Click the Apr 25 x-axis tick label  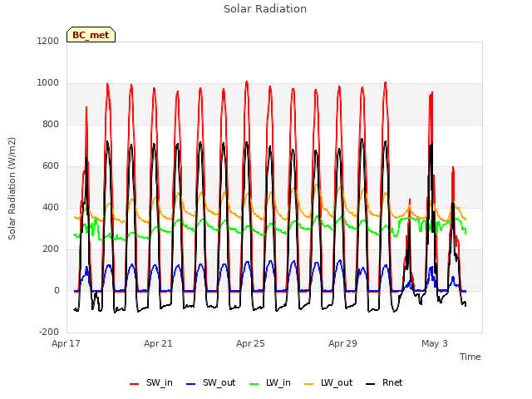click(250, 343)
